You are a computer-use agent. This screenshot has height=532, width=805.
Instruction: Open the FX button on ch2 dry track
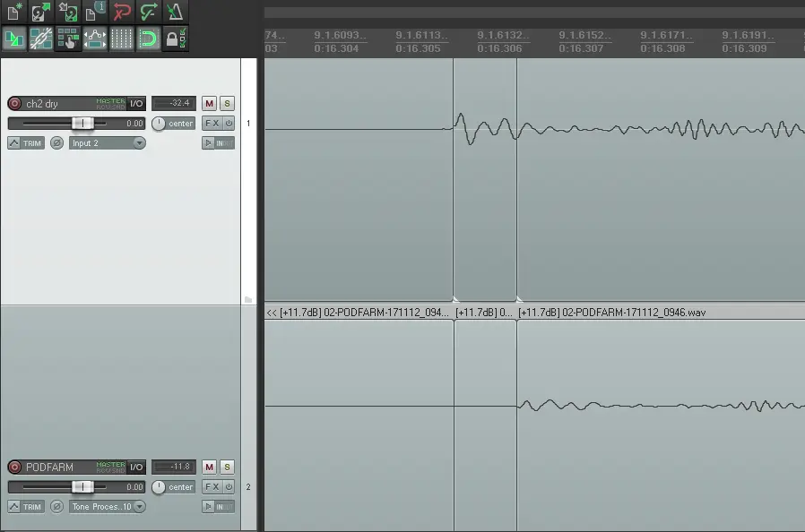pos(212,124)
